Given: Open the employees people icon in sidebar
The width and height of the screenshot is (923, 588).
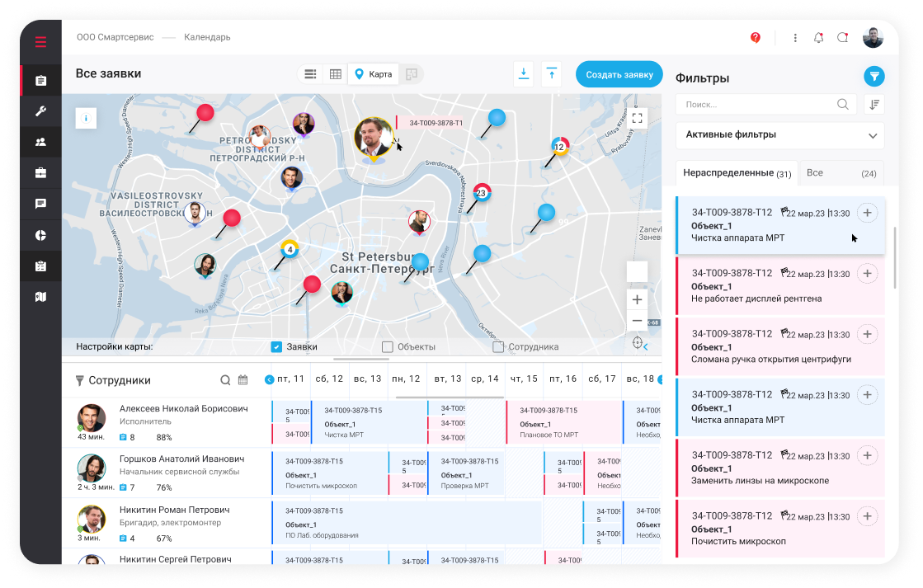Looking at the screenshot, I should point(40,142).
